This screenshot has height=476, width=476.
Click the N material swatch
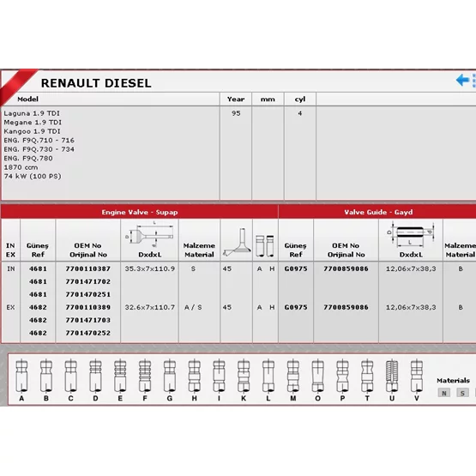point(443,393)
